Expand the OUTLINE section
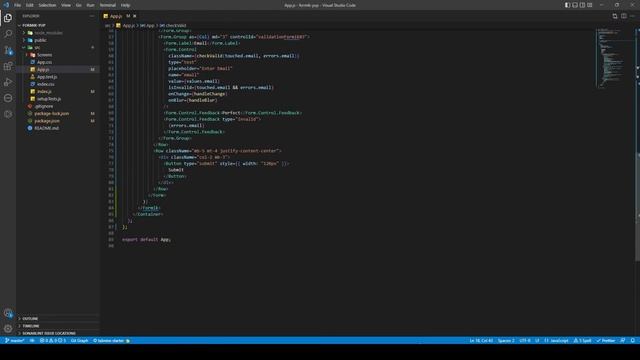 (x=57, y=318)
